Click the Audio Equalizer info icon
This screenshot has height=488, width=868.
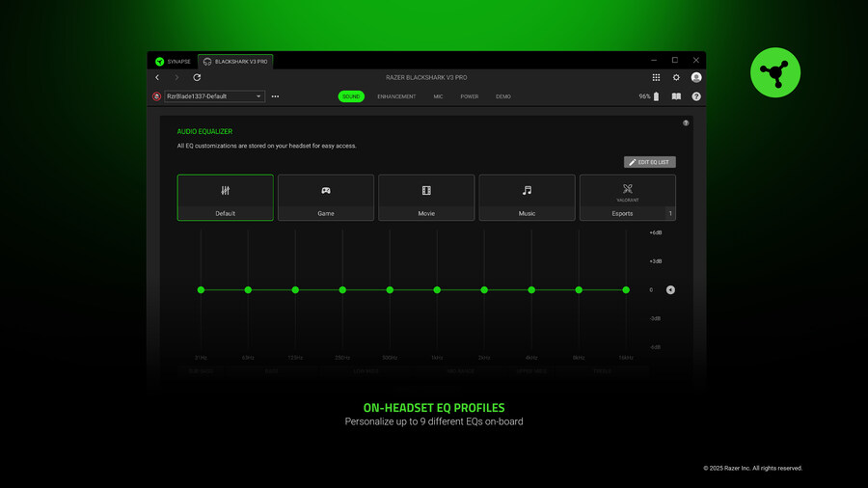pyautogui.click(x=686, y=122)
